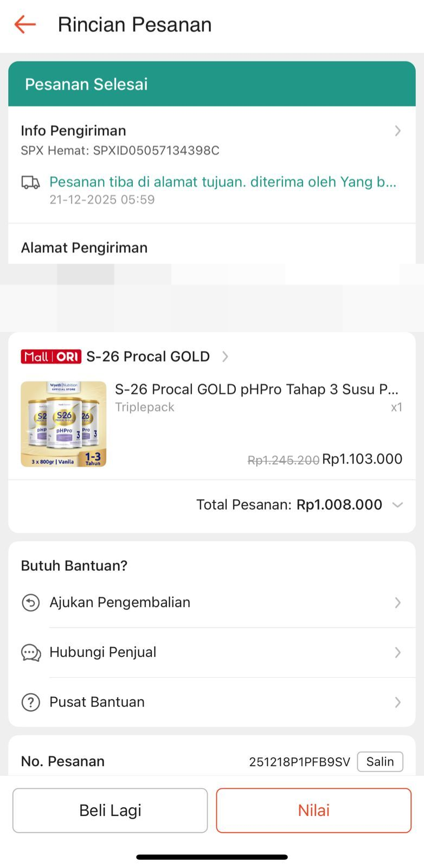
Task: Open the S-26 Procal product thumbnail
Action: tap(63, 424)
